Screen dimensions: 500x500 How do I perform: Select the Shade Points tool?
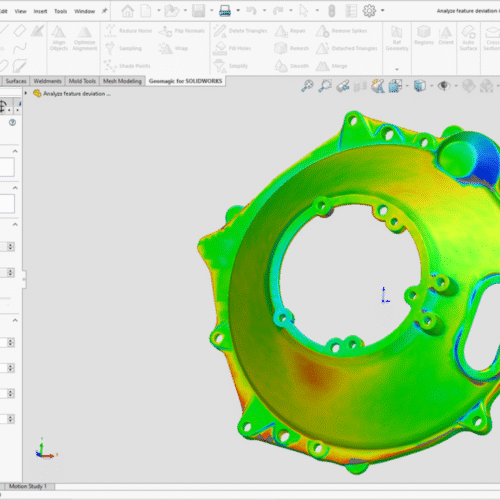[x=127, y=66]
